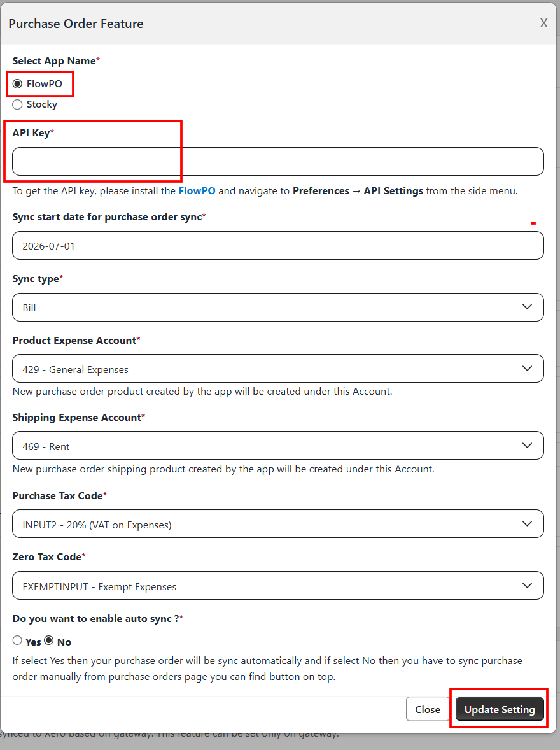Click into the API Key field
560x750 pixels.
coord(278,161)
